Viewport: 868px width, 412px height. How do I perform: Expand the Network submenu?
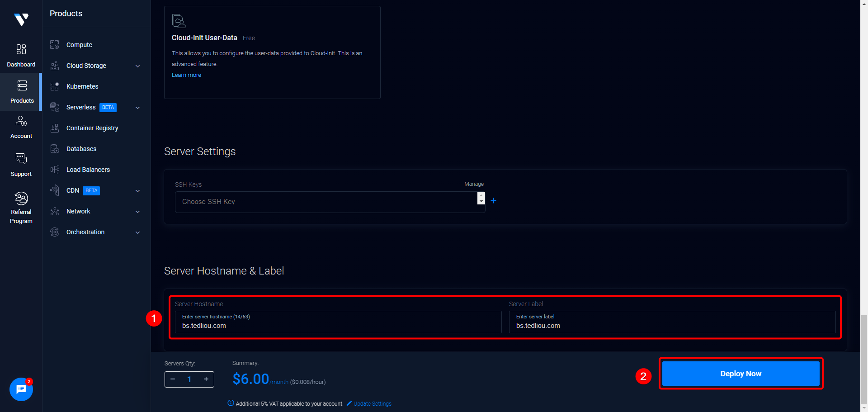tap(138, 212)
